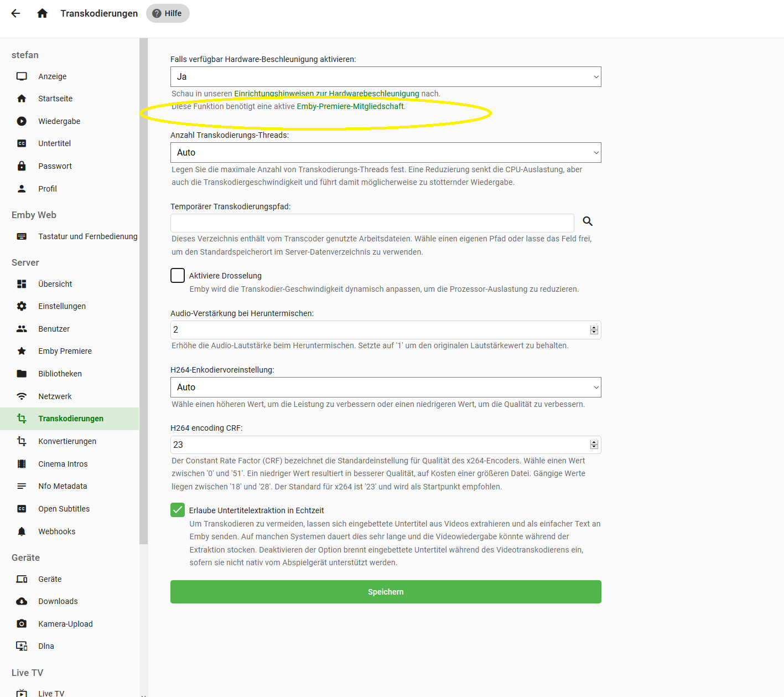Click the Tastatur und Fernbedienung keyboard icon

point(22,236)
